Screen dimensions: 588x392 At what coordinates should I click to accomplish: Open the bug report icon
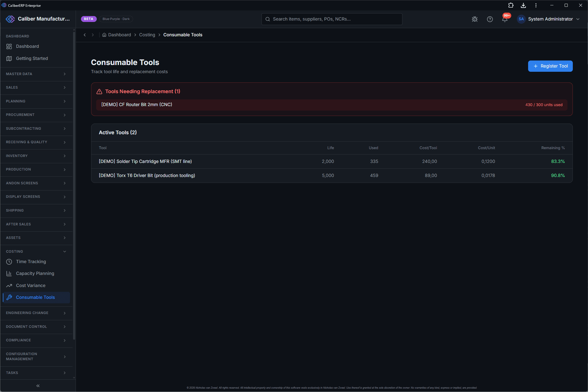(475, 19)
